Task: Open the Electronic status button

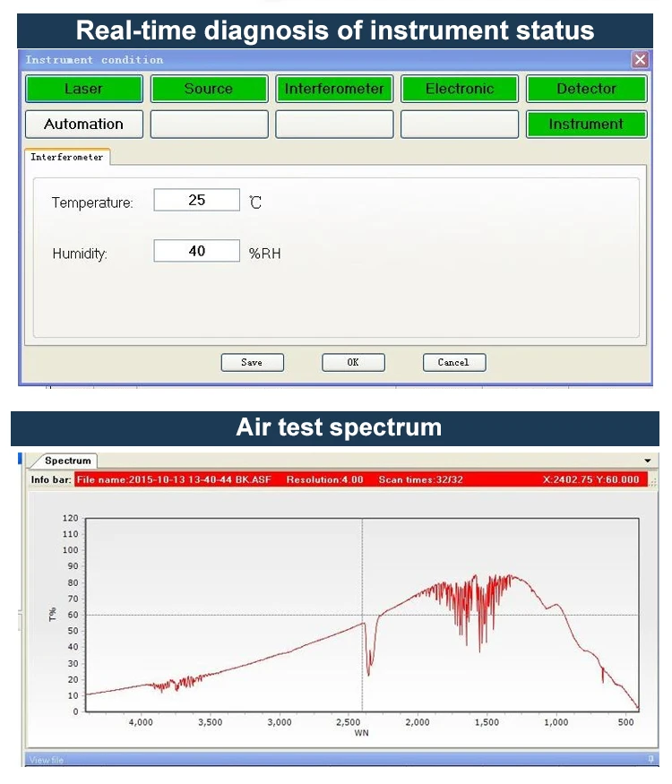Action: point(460,89)
